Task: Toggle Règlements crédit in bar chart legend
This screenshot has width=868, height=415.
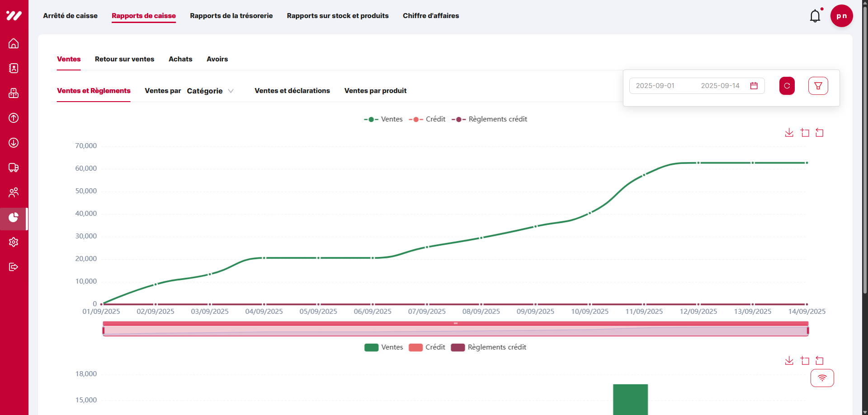Action: coord(489,347)
